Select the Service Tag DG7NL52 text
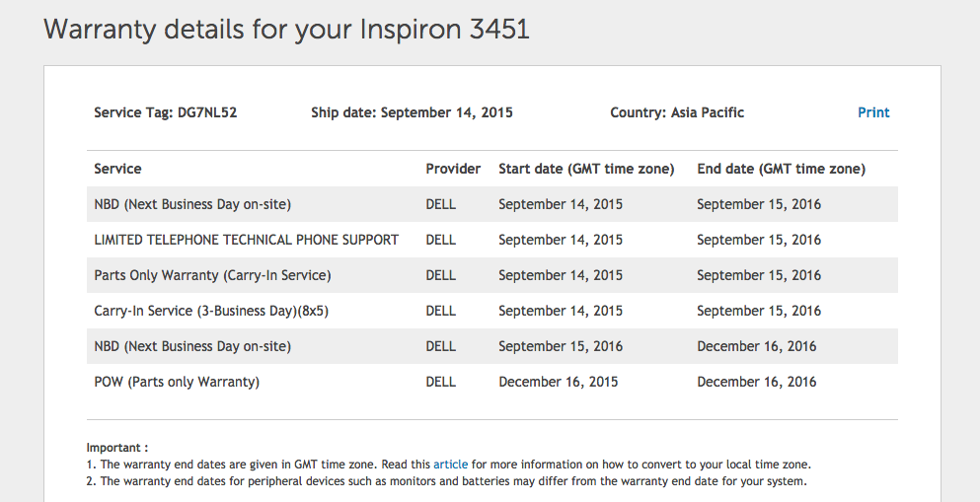The image size is (980, 502). point(166,112)
